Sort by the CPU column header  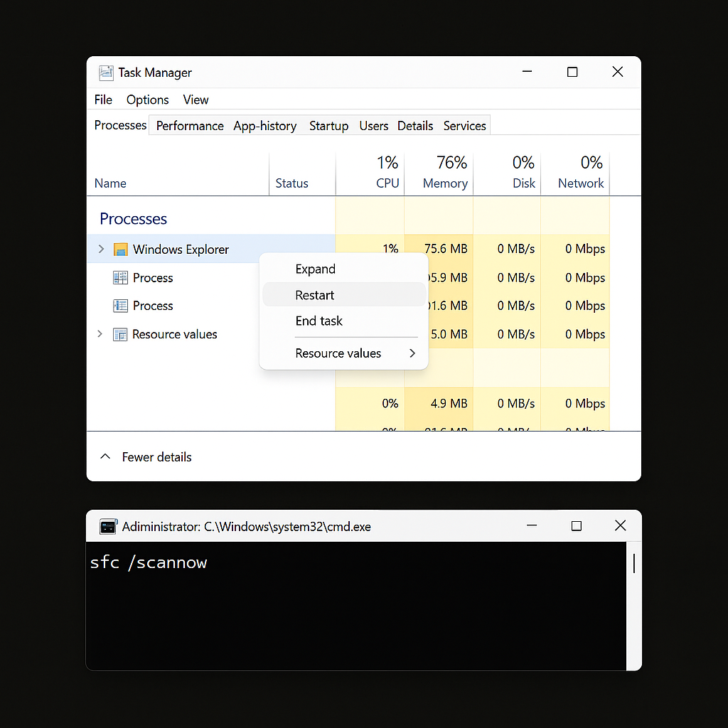[x=387, y=183]
